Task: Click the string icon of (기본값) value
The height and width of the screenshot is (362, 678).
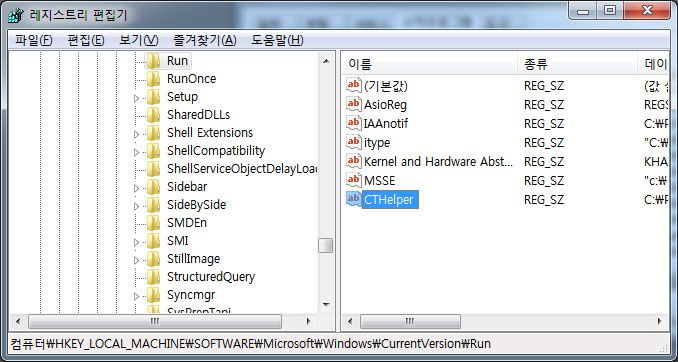Action: coord(354,85)
